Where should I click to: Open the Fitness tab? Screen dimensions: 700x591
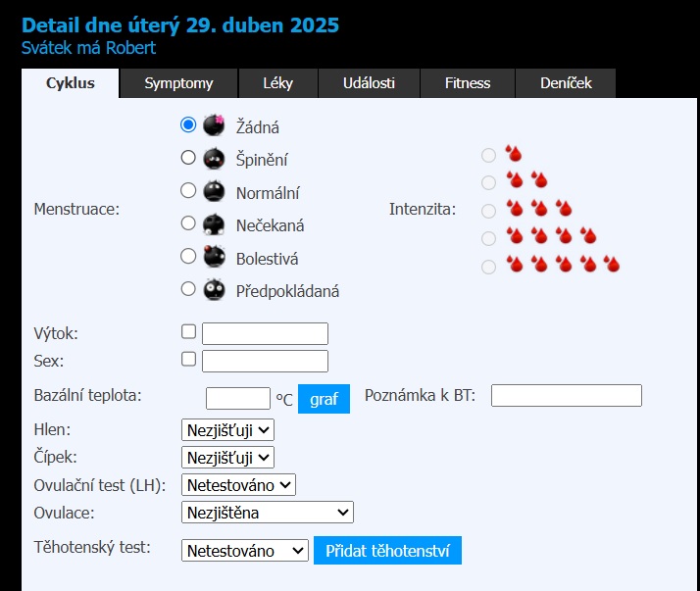(467, 83)
